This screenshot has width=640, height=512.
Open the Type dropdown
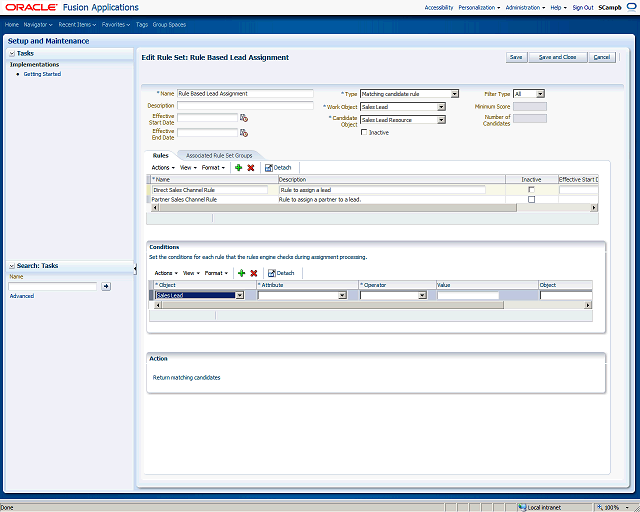pos(455,94)
